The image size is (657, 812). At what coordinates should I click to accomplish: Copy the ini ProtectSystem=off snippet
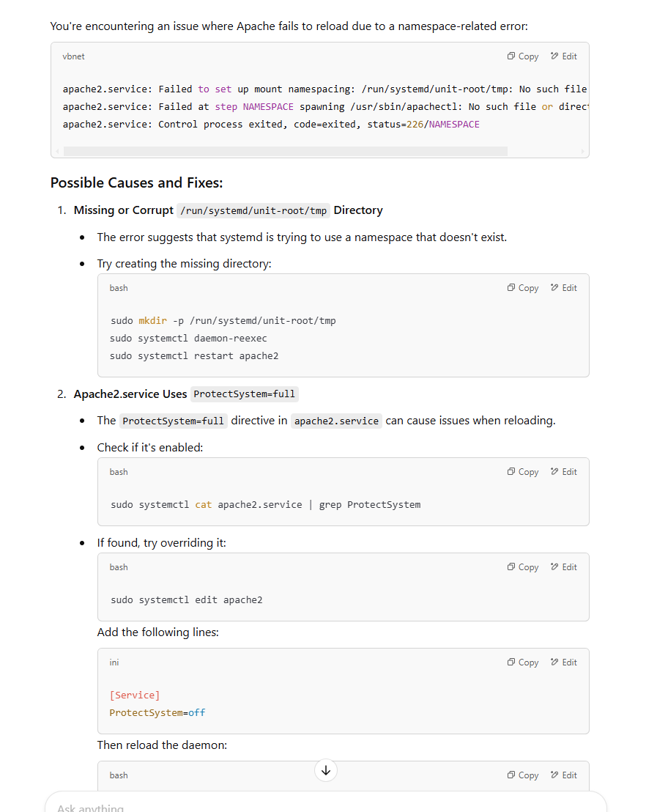tap(523, 662)
